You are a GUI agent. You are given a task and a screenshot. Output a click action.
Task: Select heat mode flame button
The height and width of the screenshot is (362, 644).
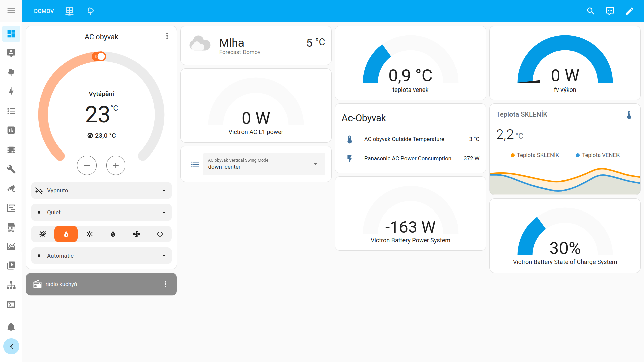[66, 234]
